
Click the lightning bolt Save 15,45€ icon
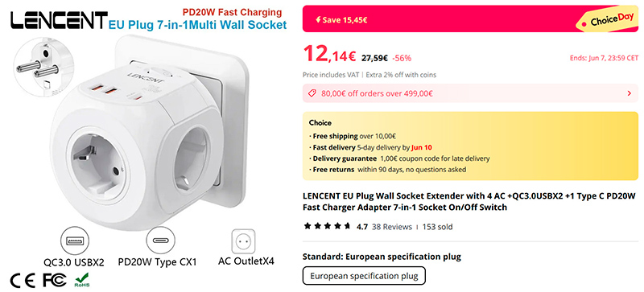318,20
